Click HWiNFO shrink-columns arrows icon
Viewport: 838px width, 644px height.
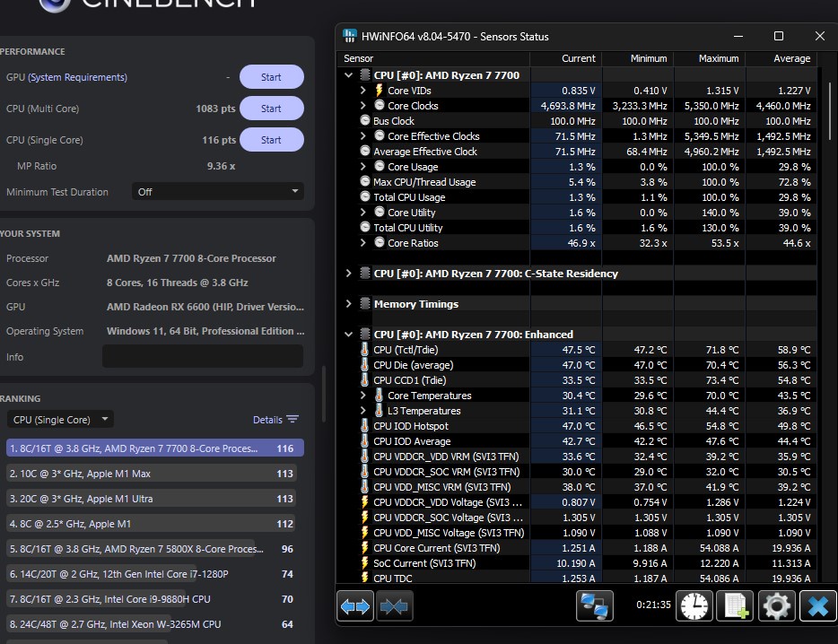[x=394, y=606]
